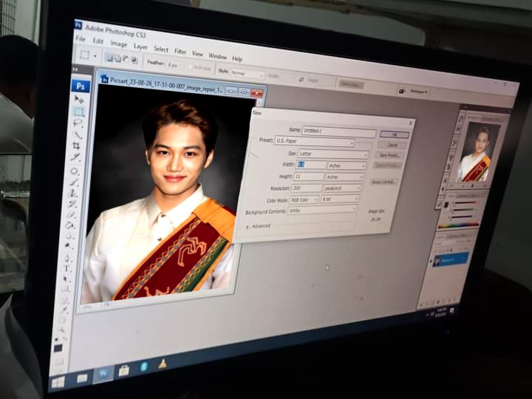Open the Style dropdown in options bar
The image size is (532, 399).
pos(248,74)
